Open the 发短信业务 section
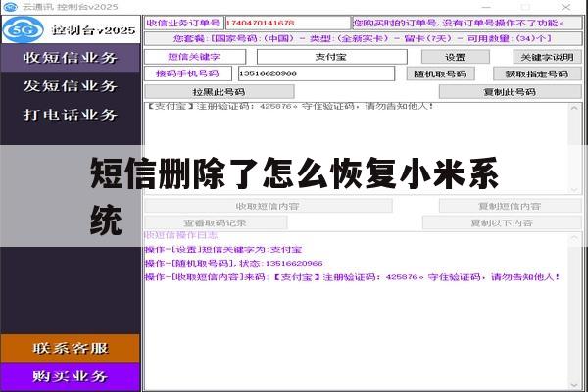 pyautogui.click(x=71, y=86)
